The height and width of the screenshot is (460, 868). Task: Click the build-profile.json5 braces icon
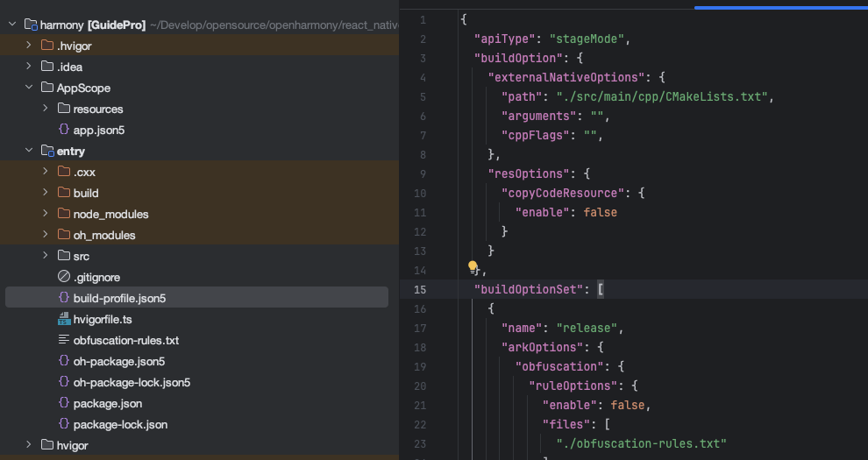click(64, 297)
